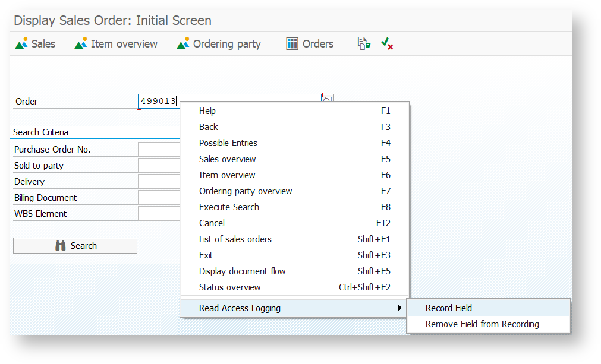The height and width of the screenshot is (364, 601).
Task: Click the Sold-to party label
Action: (x=39, y=166)
